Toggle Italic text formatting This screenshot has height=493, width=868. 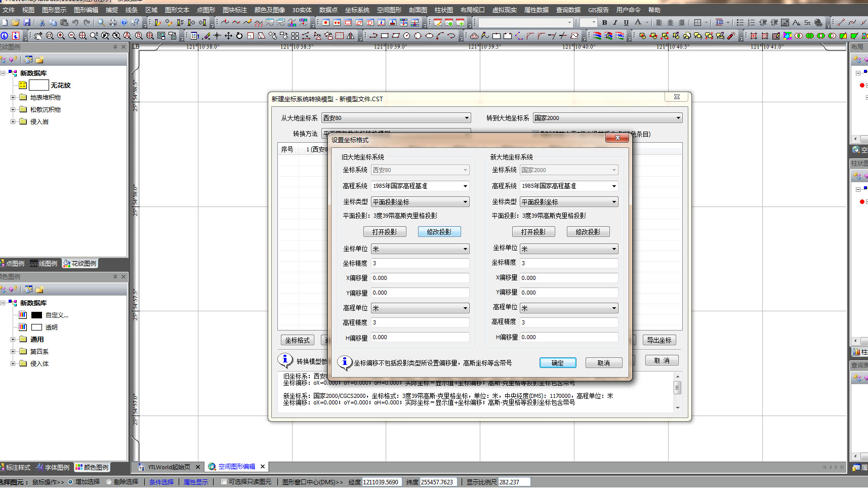click(x=615, y=22)
